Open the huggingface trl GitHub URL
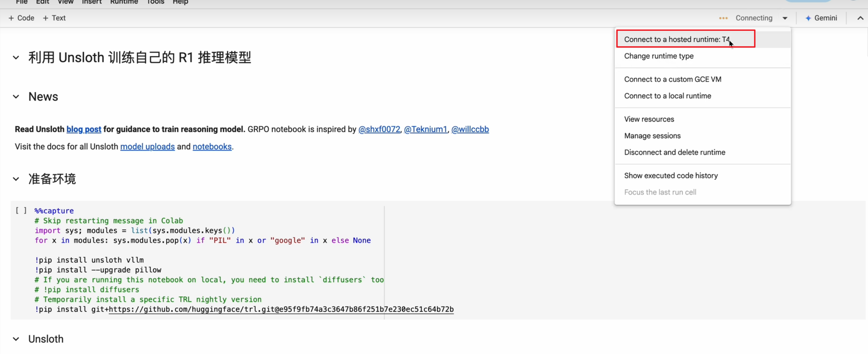 tap(281, 309)
